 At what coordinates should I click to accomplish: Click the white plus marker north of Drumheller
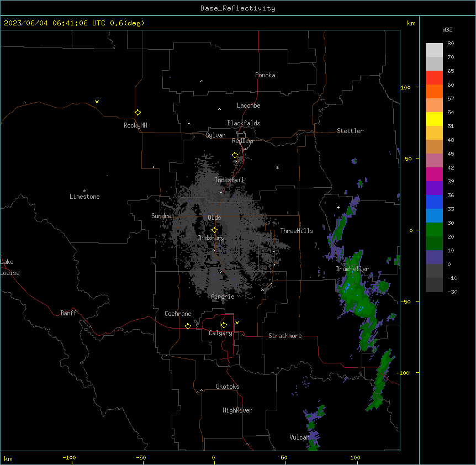(338, 207)
